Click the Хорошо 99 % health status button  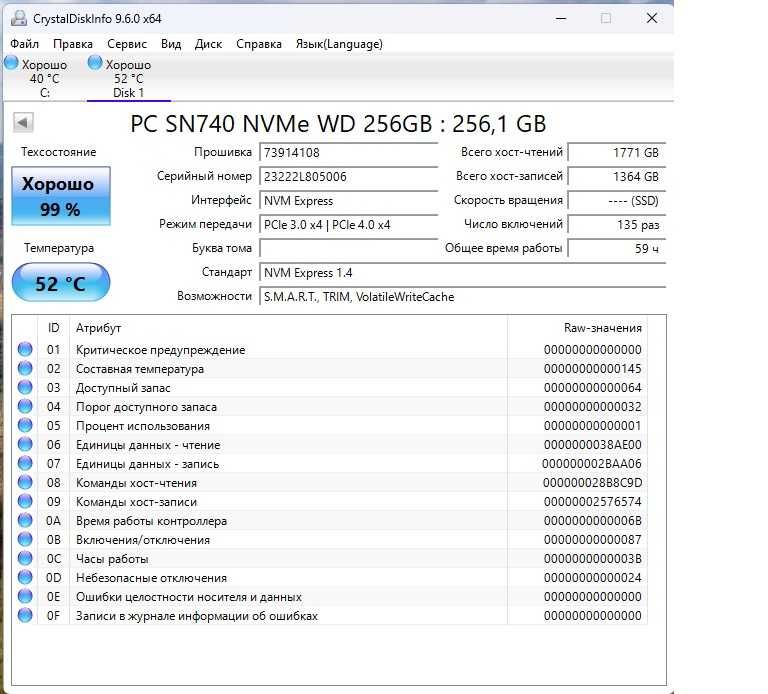(x=61, y=196)
